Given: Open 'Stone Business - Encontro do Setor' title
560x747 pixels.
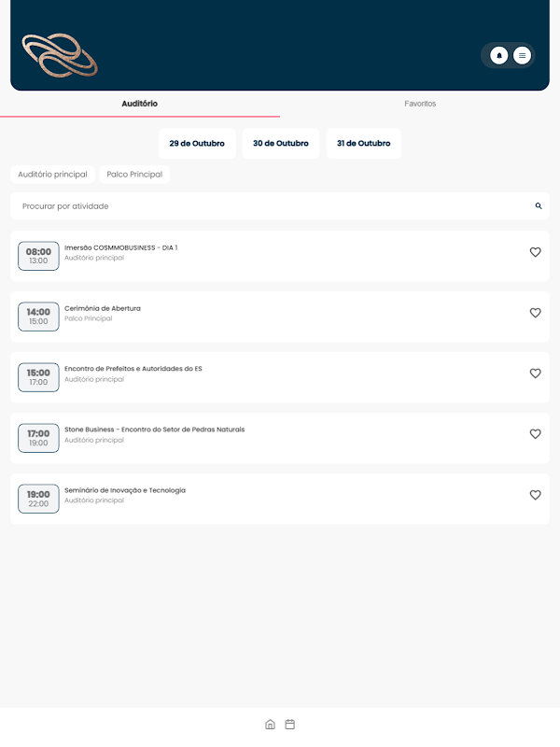Looking at the screenshot, I should 154,430.
